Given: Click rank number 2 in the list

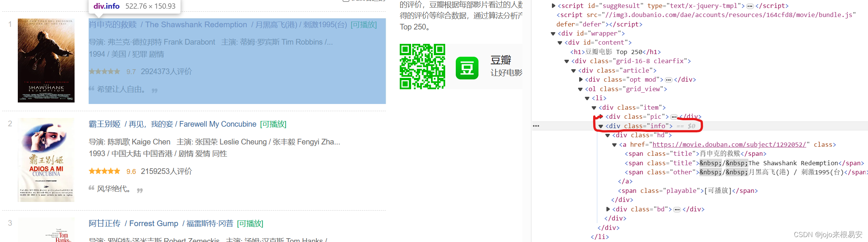Looking at the screenshot, I should point(10,124).
